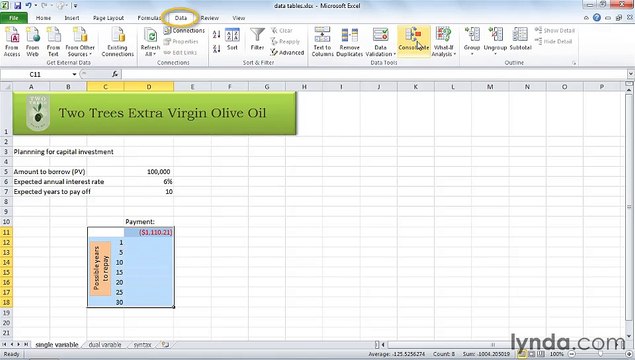Click in the formula bar field
635x360 pixels.
coord(375,74)
